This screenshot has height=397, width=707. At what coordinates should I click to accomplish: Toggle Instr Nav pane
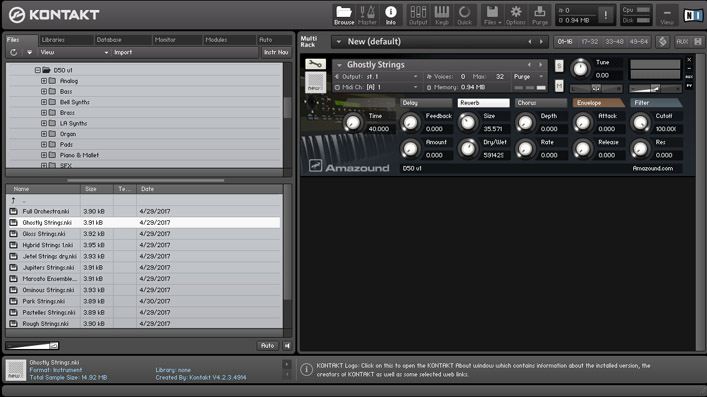pos(276,52)
